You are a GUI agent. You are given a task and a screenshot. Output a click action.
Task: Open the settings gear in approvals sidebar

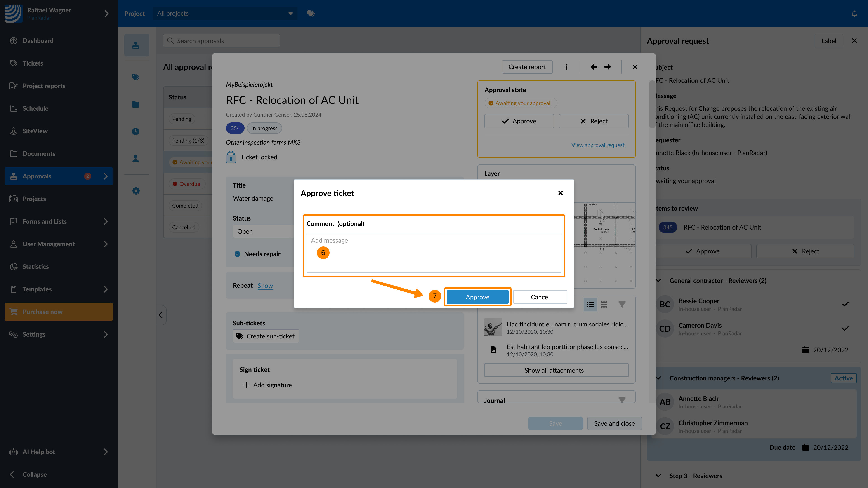pos(136,191)
